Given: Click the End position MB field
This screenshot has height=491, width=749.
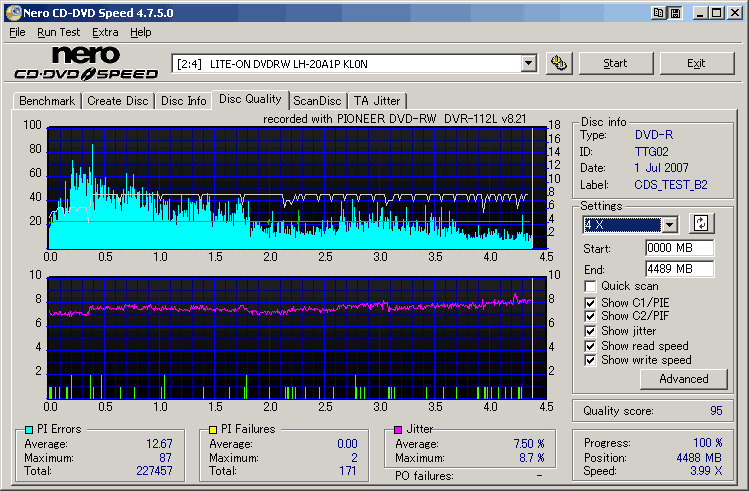Looking at the screenshot, I should click(678, 269).
